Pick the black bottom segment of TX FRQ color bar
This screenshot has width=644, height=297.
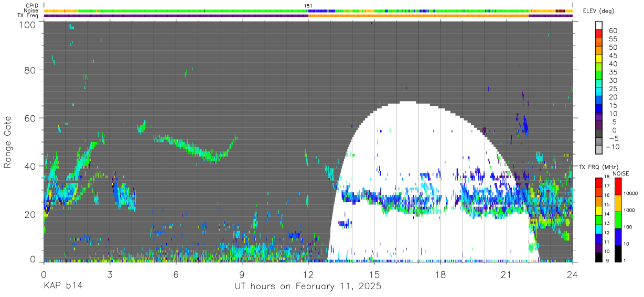click(598, 258)
